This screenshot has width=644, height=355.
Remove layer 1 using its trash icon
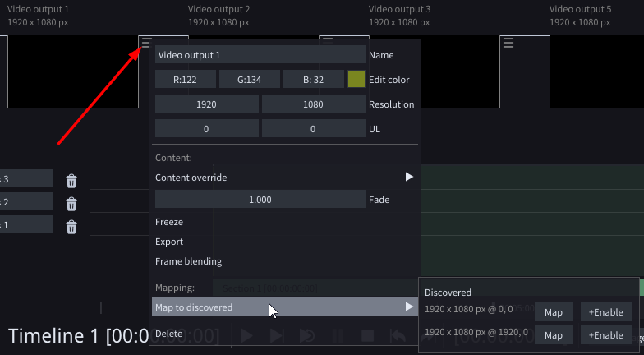pyautogui.click(x=71, y=227)
